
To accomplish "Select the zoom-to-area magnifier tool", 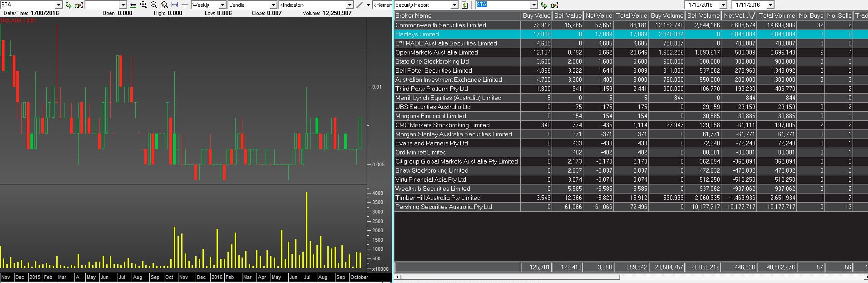I will click(164, 5).
